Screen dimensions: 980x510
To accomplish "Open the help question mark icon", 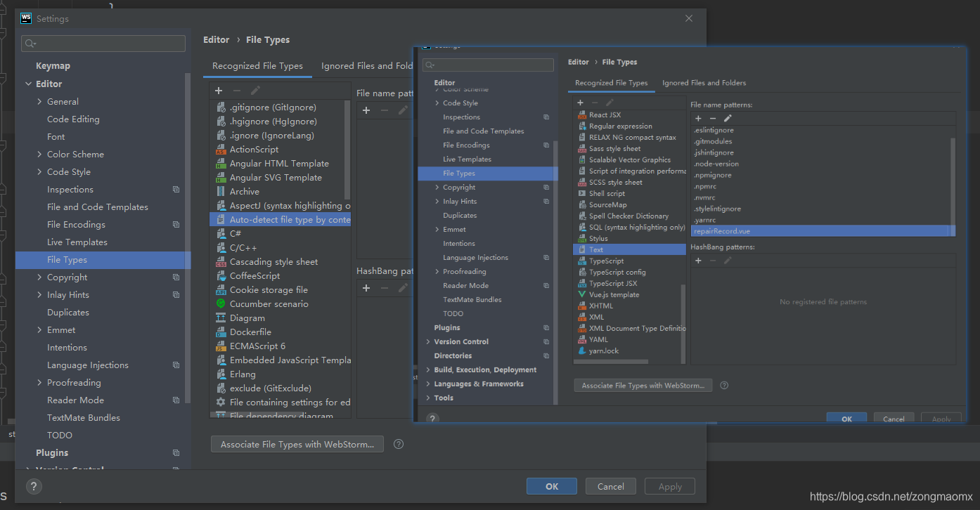I will 34,486.
